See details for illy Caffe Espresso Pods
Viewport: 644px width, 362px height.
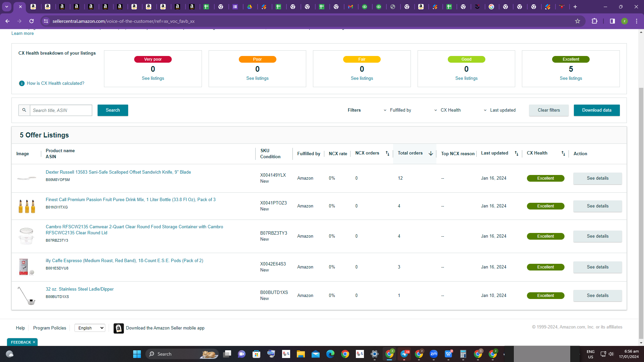coord(597,267)
